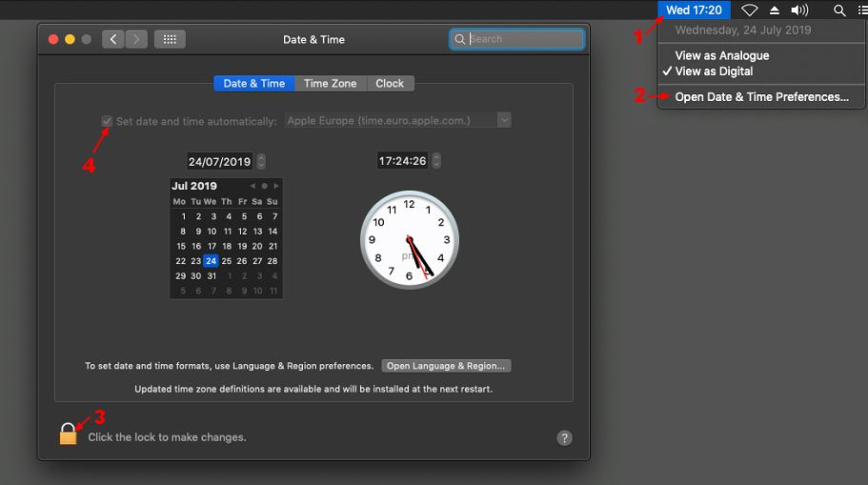
Task: Show all preferences grid icon
Action: 170,39
